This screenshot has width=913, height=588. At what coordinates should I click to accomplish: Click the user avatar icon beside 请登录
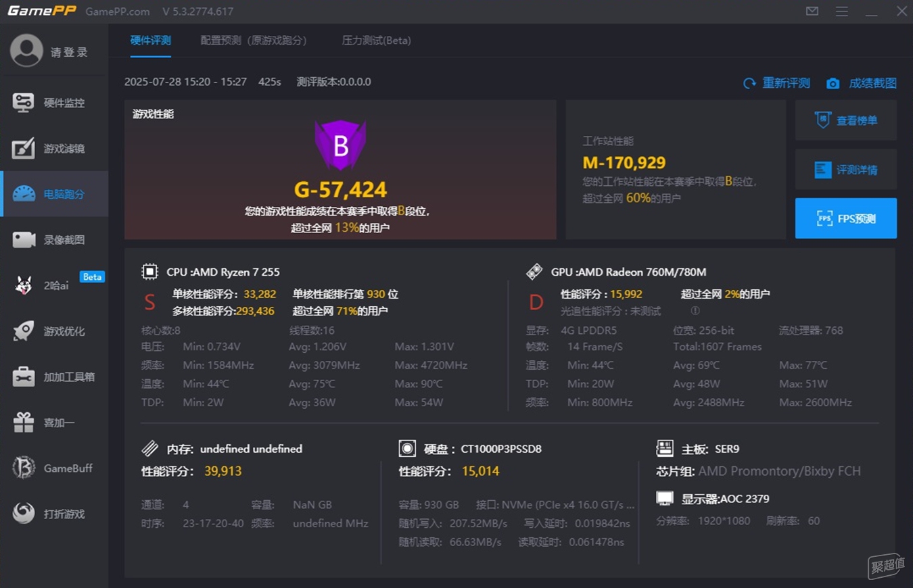(x=26, y=51)
